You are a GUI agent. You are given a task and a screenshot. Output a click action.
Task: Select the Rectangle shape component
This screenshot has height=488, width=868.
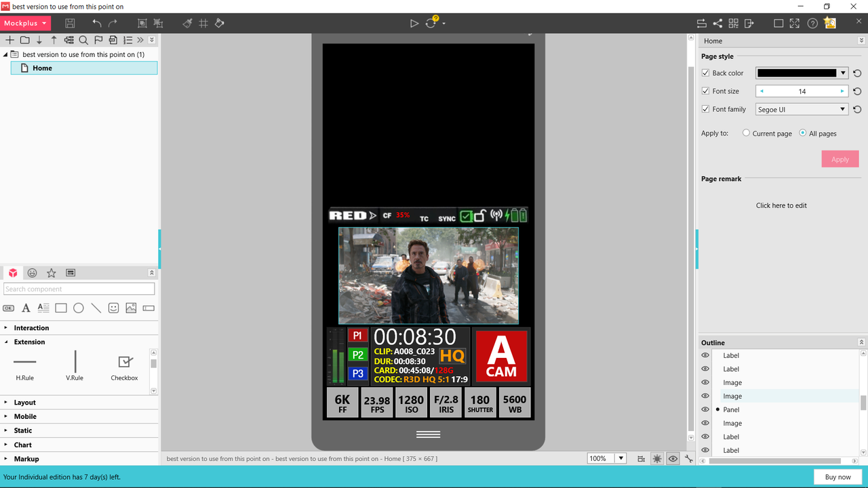(x=61, y=308)
